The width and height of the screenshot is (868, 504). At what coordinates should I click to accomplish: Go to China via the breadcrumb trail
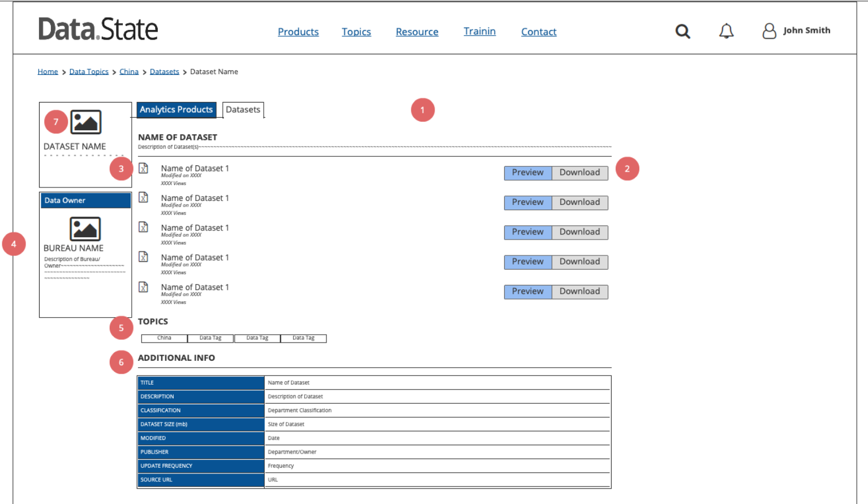129,71
